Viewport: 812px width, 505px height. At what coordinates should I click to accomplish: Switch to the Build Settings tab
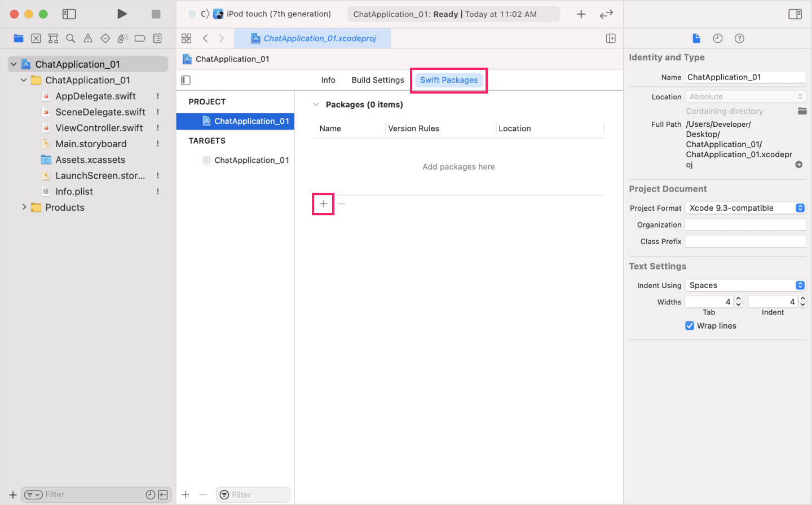pyautogui.click(x=378, y=80)
